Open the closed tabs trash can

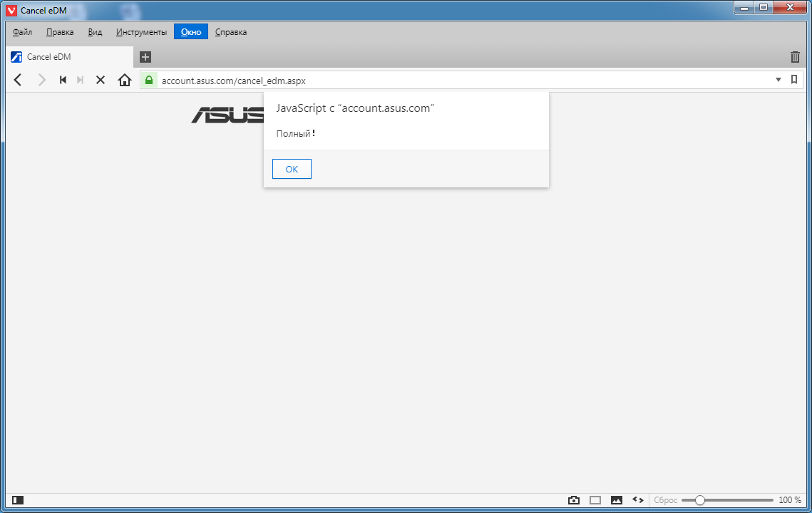point(795,57)
